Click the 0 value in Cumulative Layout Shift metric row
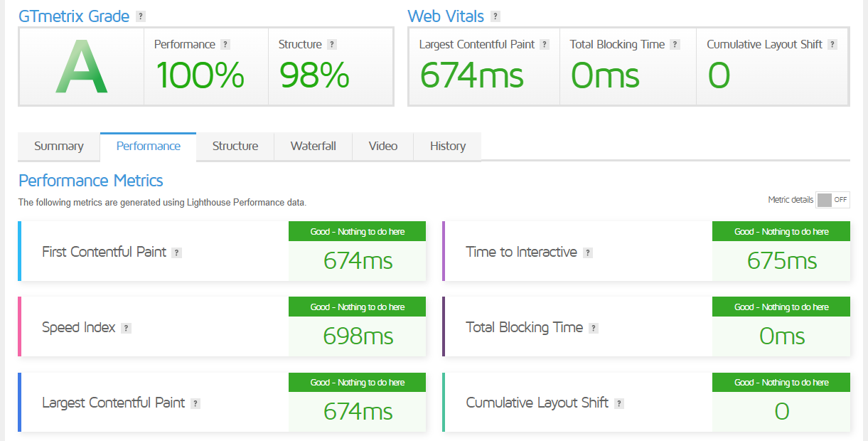868x441 pixels. click(x=782, y=412)
